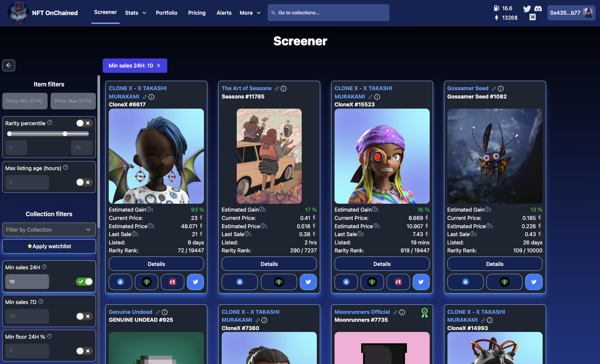Share CloneX #6617 on Twitter
The image size is (600, 364).
[196, 282]
